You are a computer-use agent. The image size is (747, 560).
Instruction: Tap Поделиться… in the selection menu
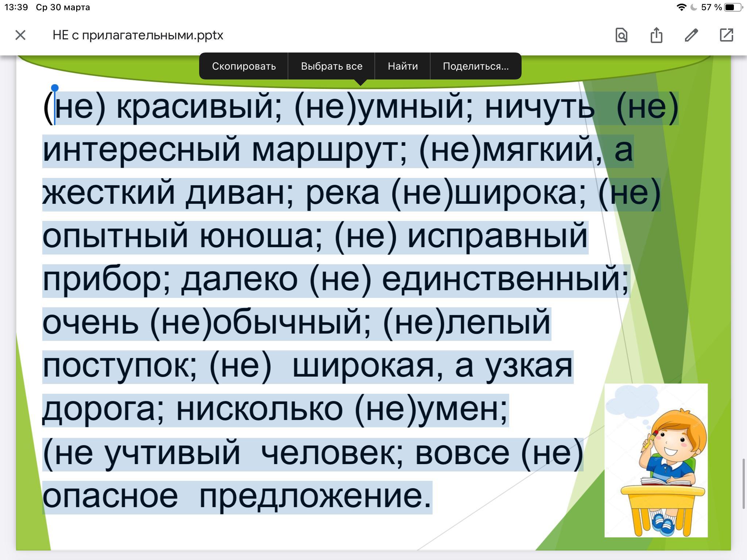(476, 66)
